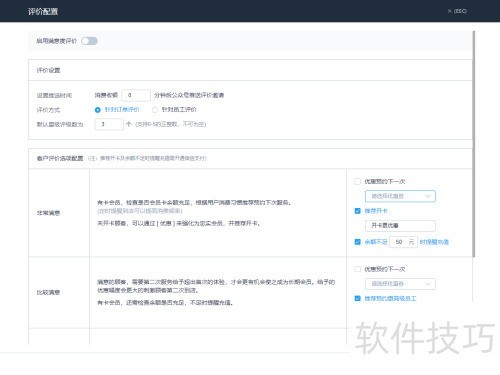Close the 评价配置 dialog with the ESC button

point(457,11)
